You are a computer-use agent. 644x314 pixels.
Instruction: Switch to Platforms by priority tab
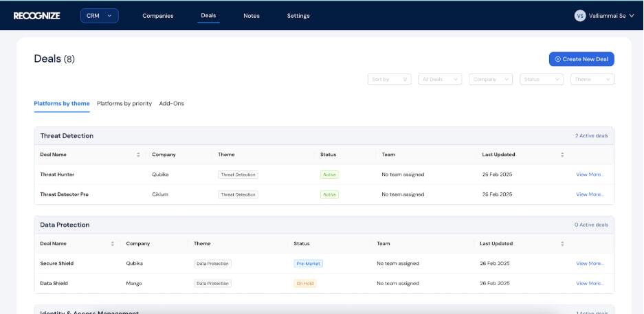124,103
